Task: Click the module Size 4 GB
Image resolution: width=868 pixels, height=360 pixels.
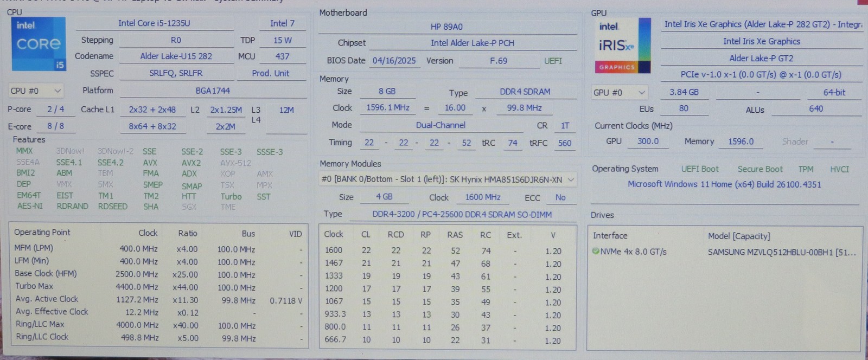Action: [x=384, y=197]
